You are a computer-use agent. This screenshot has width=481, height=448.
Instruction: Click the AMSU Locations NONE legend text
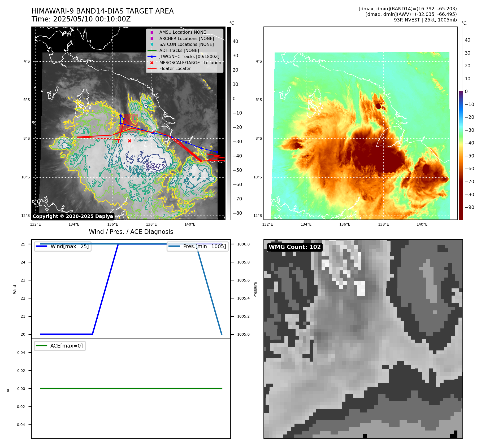tap(183, 32)
